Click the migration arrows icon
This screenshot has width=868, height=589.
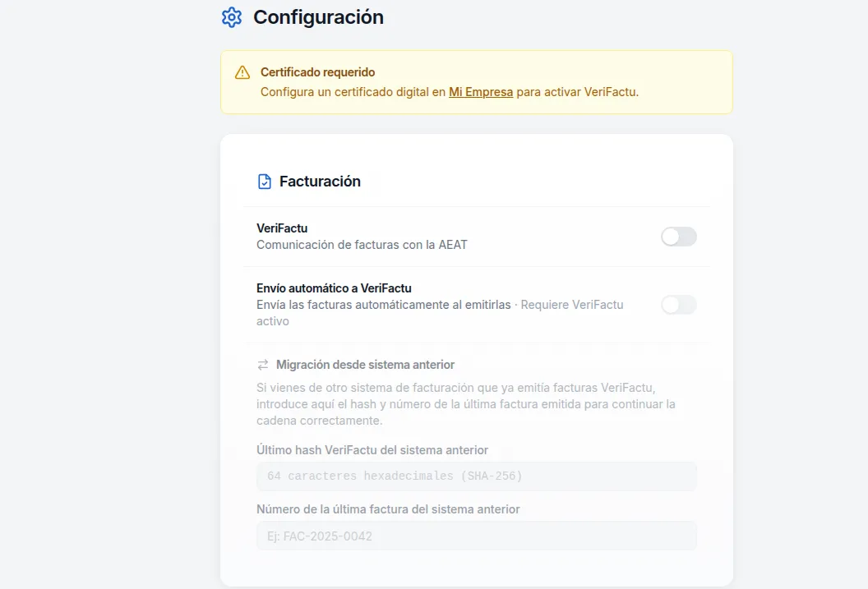[263, 365]
